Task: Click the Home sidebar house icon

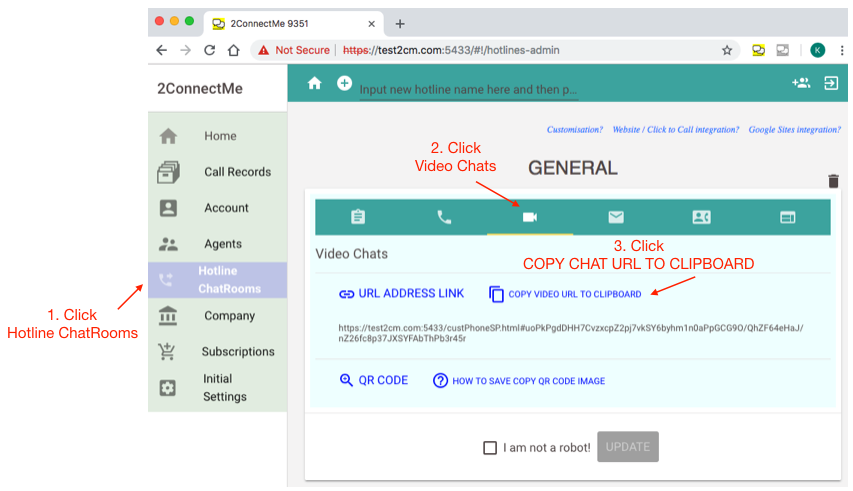Action: [x=168, y=136]
